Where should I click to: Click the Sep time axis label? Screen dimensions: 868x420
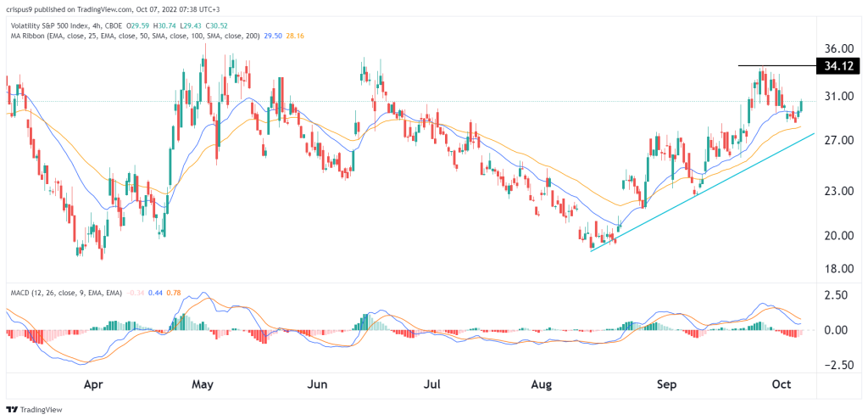tap(668, 383)
